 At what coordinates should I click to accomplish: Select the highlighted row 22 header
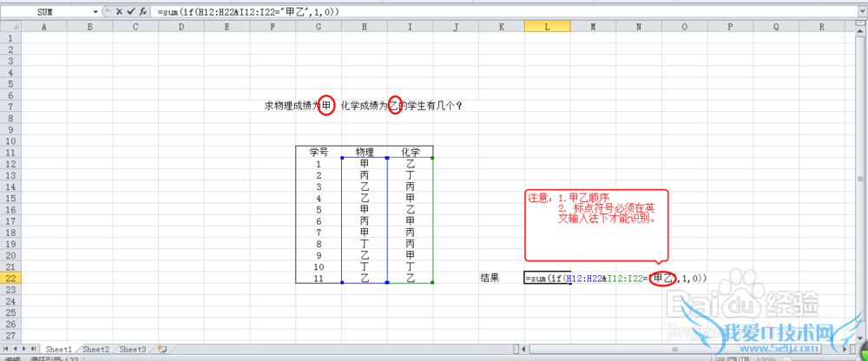tap(11, 279)
